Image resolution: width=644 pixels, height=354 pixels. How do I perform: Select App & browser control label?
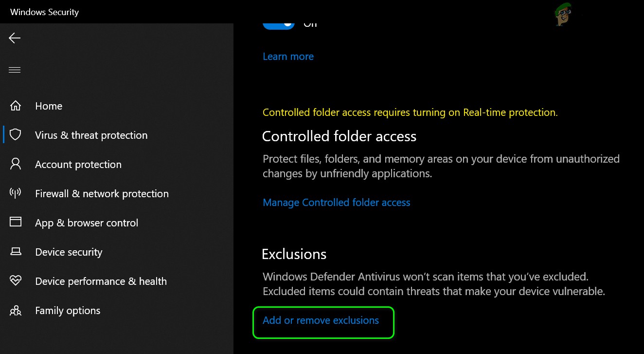[87, 223]
